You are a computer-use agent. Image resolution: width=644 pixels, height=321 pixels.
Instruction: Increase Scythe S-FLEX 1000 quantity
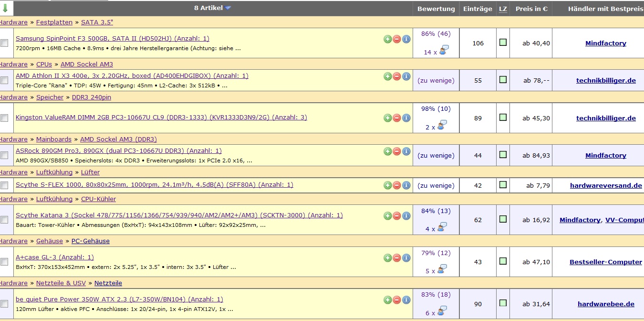point(387,185)
